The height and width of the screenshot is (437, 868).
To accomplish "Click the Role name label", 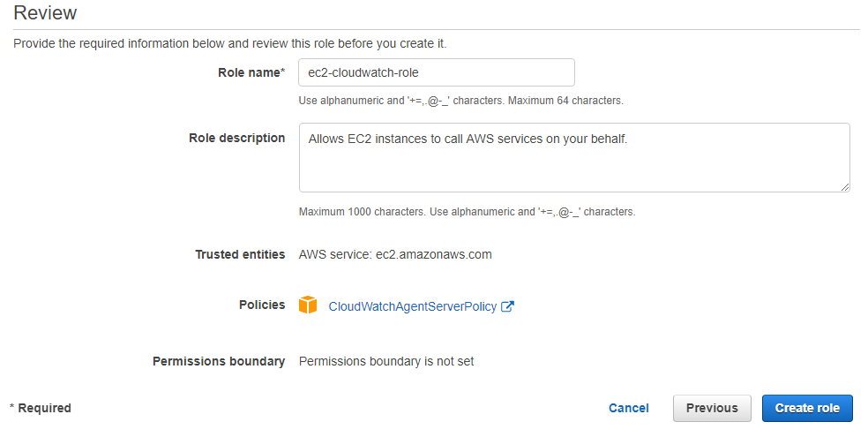I will tap(251, 72).
